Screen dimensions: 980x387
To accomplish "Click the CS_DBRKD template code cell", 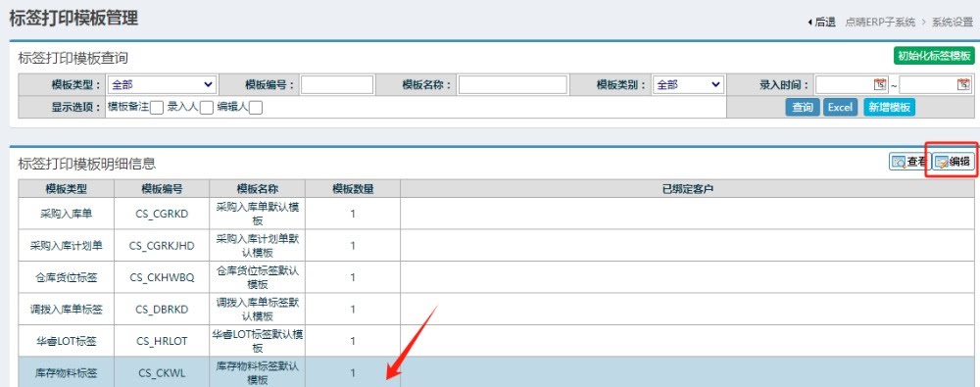I will pos(162,310).
